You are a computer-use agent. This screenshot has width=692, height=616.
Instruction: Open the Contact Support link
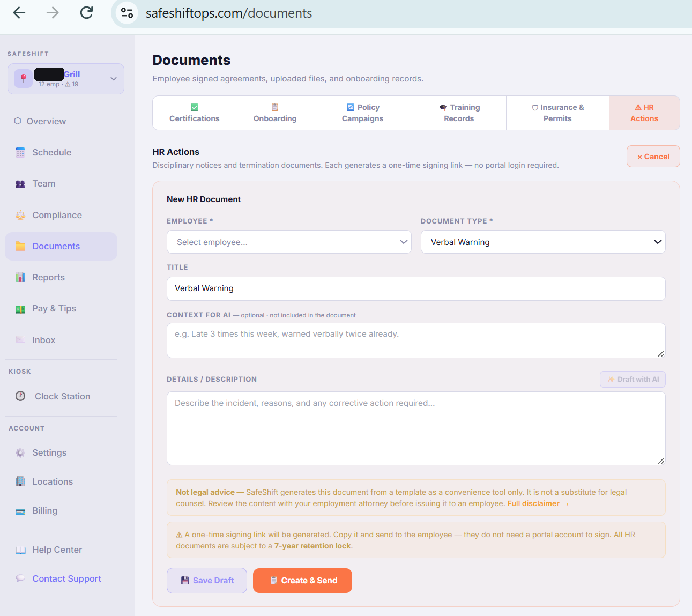(x=66, y=578)
